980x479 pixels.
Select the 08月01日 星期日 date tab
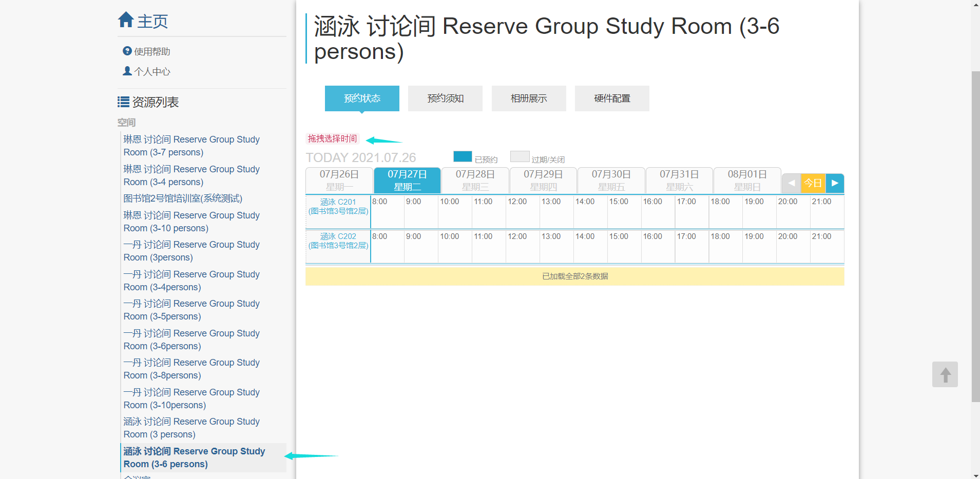coord(747,181)
